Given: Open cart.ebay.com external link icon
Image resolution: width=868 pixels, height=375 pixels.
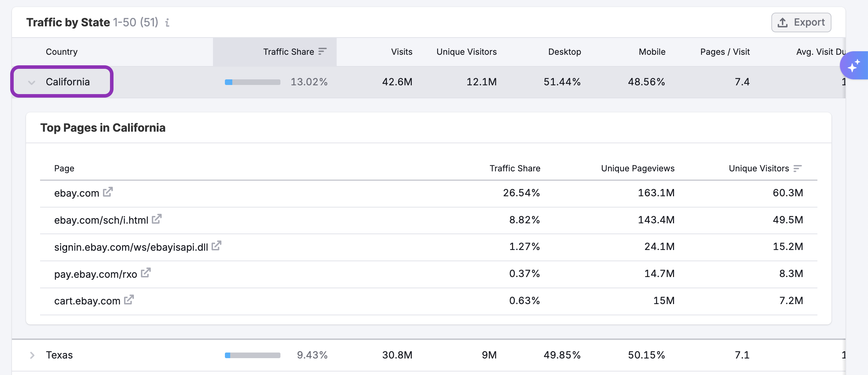Looking at the screenshot, I should click(129, 300).
